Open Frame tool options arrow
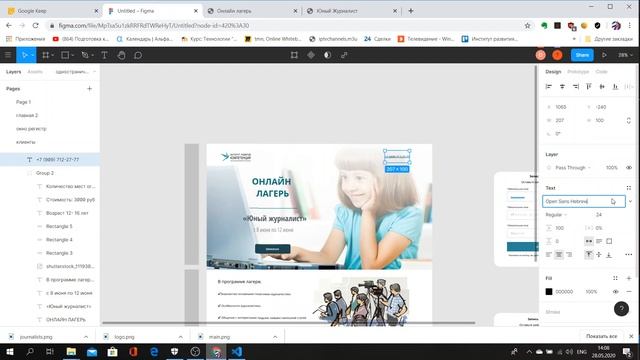 53,56
